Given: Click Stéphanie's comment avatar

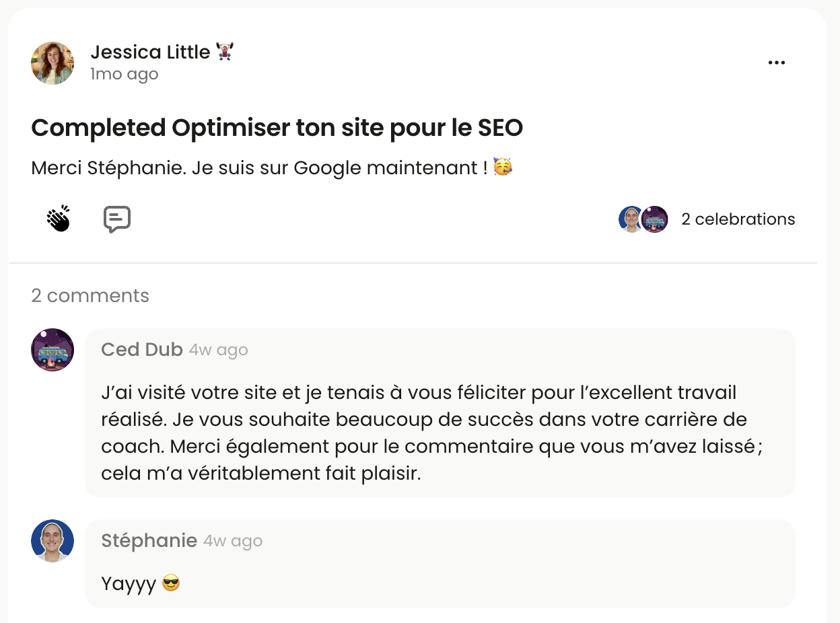Looking at the screenshot, I should pos(53,541).
